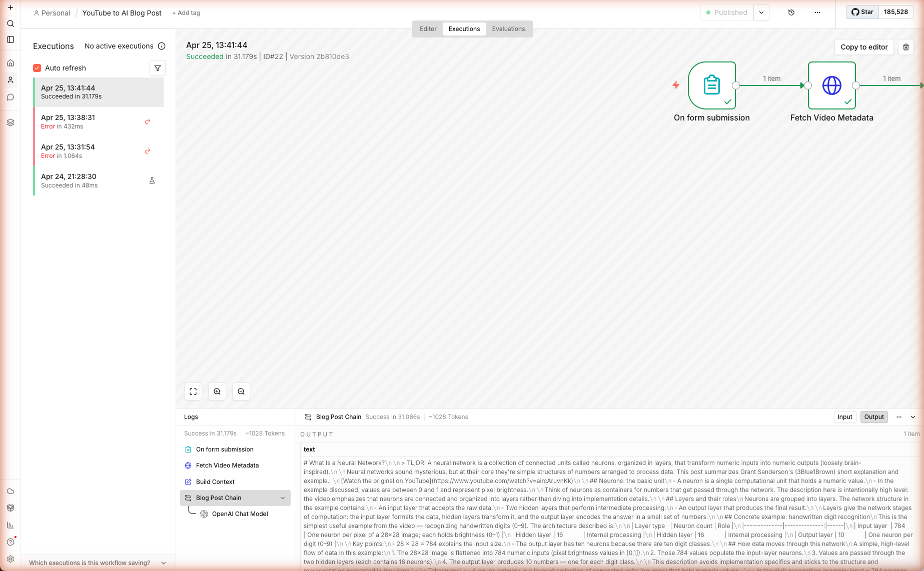
Task: Click the Copy to editor button
Action: (x=864, y=47)
